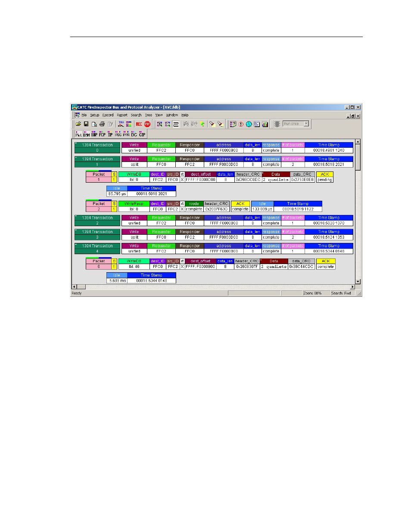Toggle TP decode level

[110, 134]
